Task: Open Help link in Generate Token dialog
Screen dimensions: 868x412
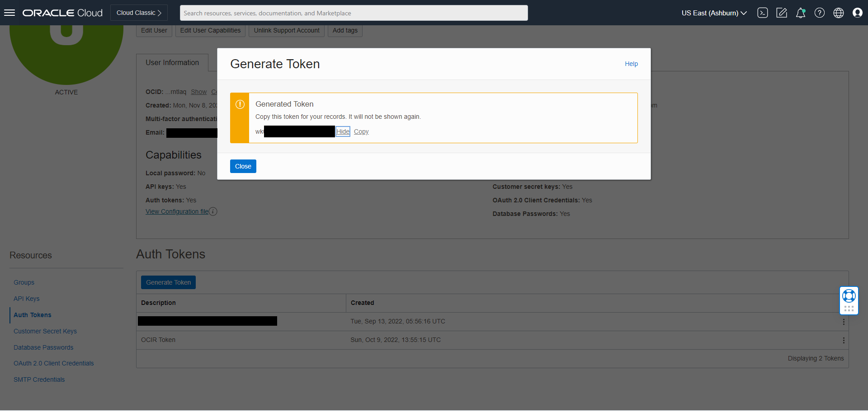Action: click(632, 64)
